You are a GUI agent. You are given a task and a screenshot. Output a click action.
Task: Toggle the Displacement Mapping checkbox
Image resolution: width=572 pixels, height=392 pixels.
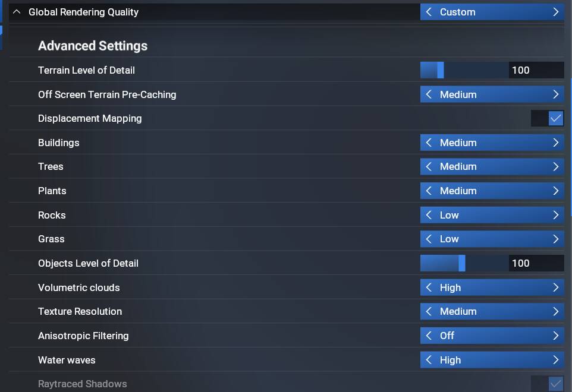[555, 118]
